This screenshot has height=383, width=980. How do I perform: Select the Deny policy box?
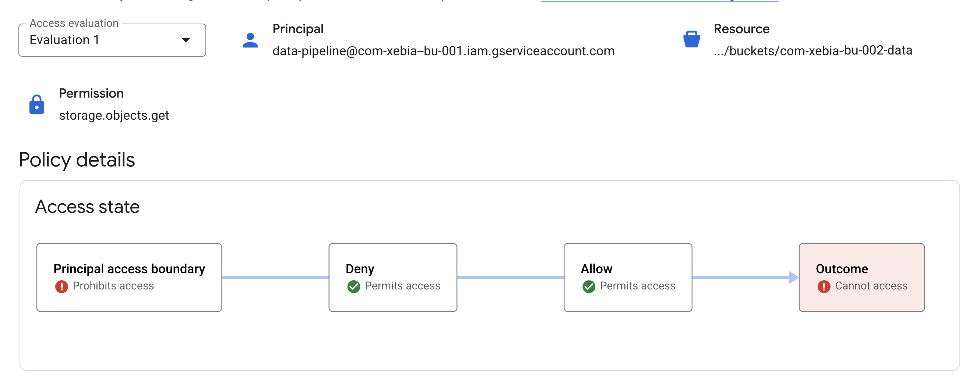(x=392, y=277)
